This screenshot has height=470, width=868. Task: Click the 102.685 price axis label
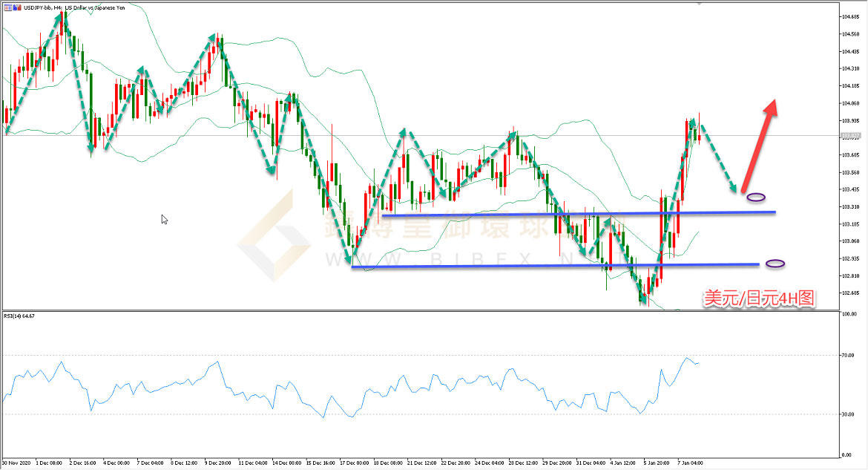pos(850,293)
